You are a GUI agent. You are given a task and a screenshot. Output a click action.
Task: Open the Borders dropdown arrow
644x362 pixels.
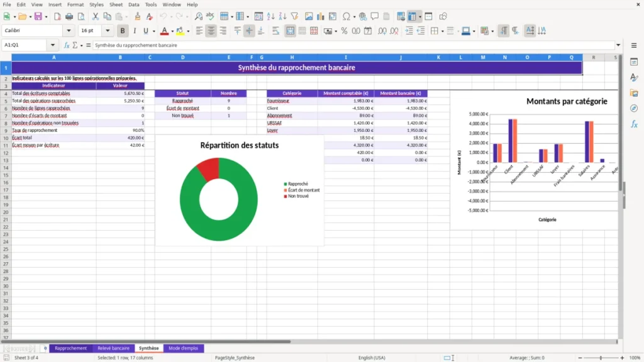[442, 31]
